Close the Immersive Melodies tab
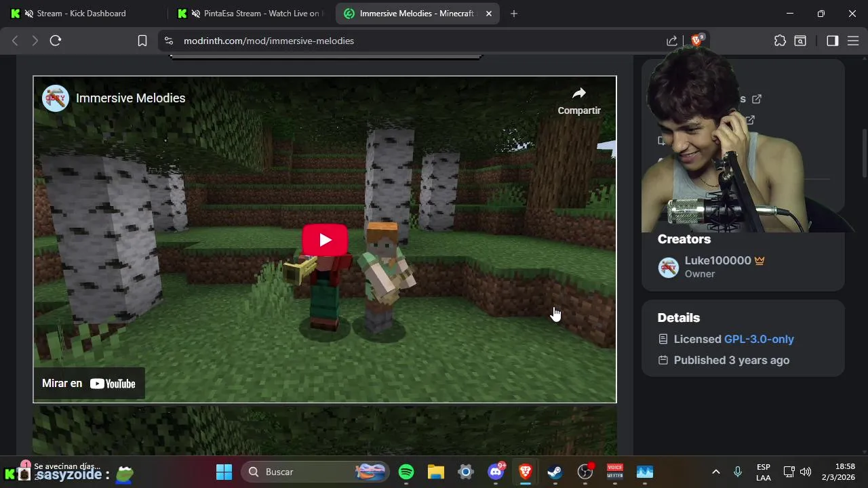868x488 pixels. (489, 14)
